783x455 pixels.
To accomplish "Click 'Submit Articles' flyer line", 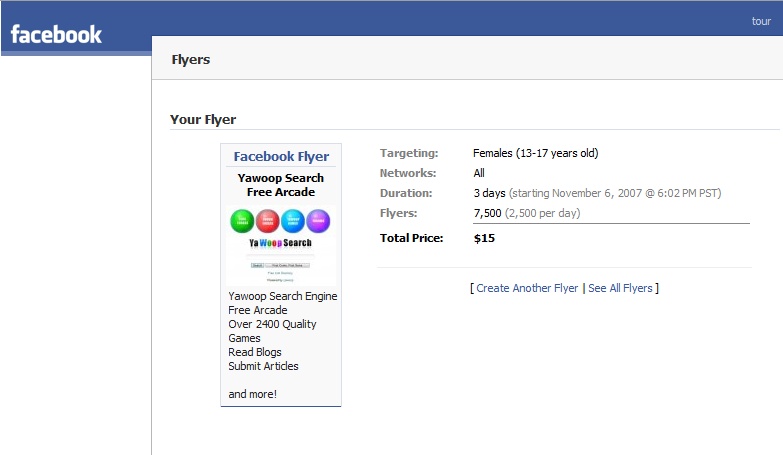I will (263, 366).
